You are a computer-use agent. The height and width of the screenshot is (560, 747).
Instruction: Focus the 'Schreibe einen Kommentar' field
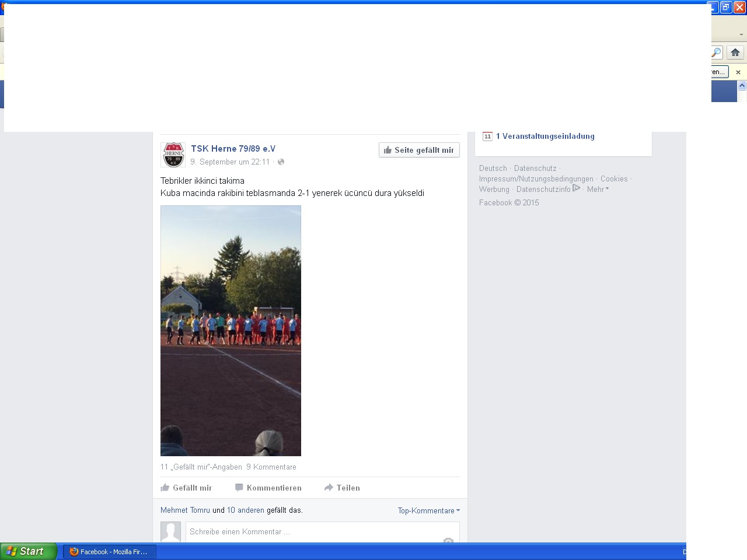pyautogui.click(x=322, y=532)
